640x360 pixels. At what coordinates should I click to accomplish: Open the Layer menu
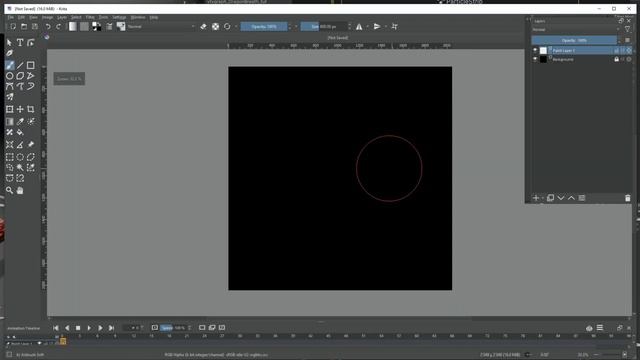(62, 17)
